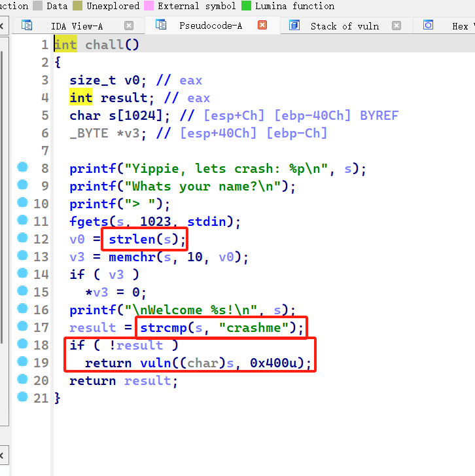Click the "crashme" string literal
Screen dimensions: 475x476
pos(254,327)
